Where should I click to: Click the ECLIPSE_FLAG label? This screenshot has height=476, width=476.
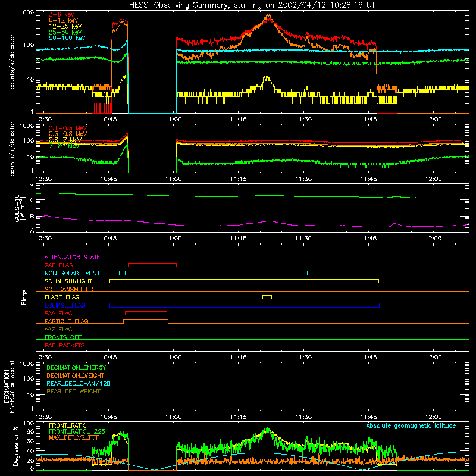[65, 305]
